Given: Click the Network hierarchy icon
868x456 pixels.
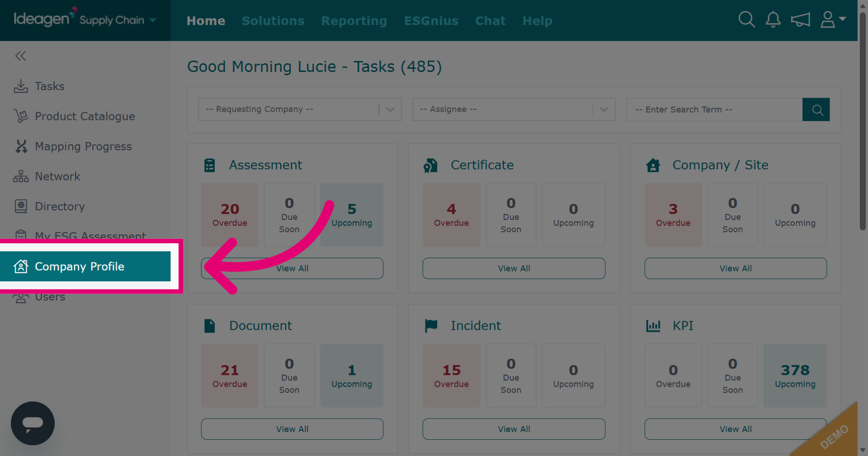Looking at the screenshot, I should pos(21,176).
